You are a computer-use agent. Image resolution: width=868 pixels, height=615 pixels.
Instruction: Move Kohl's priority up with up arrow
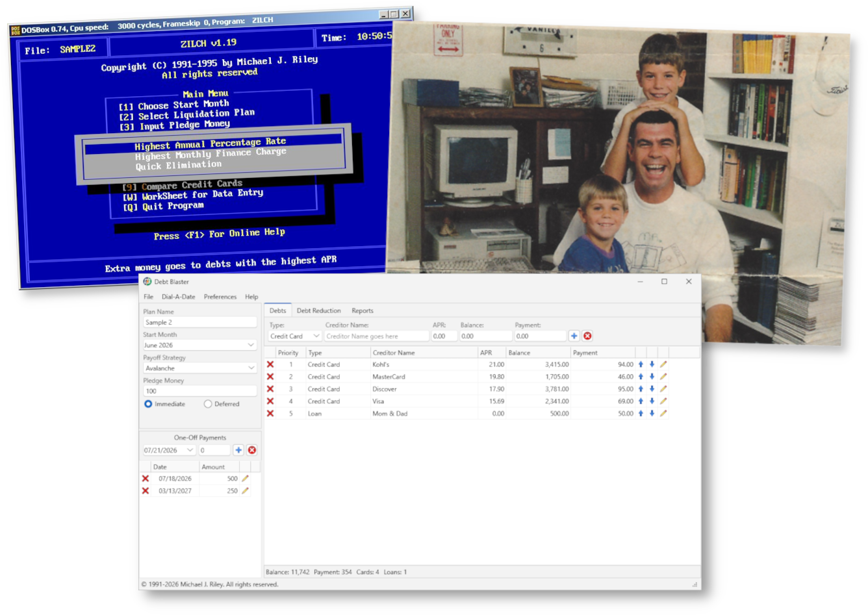point(641,364)
